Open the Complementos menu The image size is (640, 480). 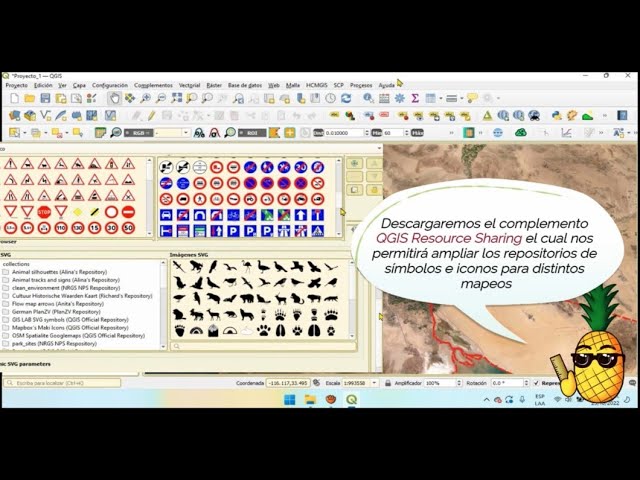(153, 85)
